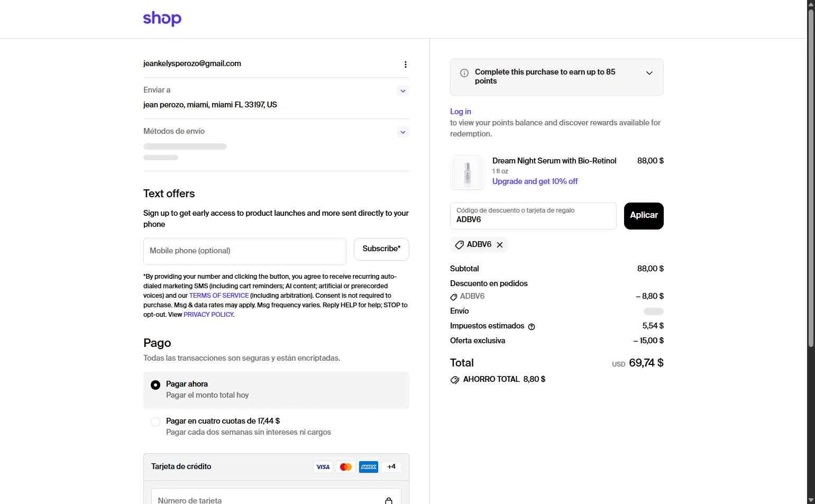This screenshot has height=504, width=815.
Task: Click the Shop logo
Action: [x=162, y=19]
